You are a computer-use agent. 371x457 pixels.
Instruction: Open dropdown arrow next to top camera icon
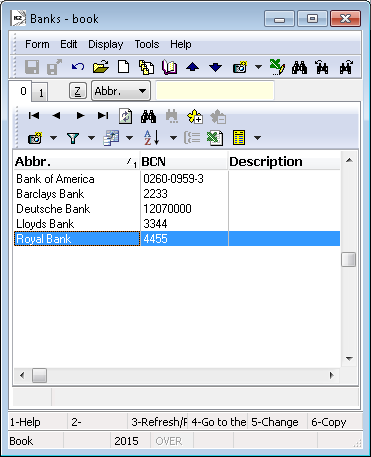(x=258, y=67)
